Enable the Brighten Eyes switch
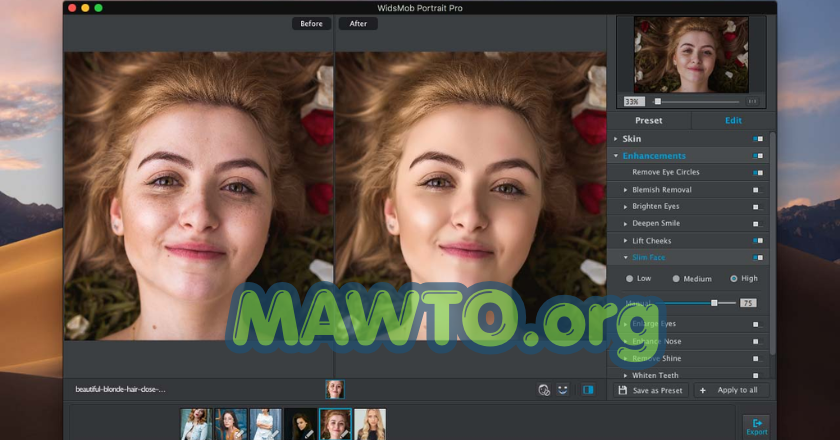 (x=758, y=206)
